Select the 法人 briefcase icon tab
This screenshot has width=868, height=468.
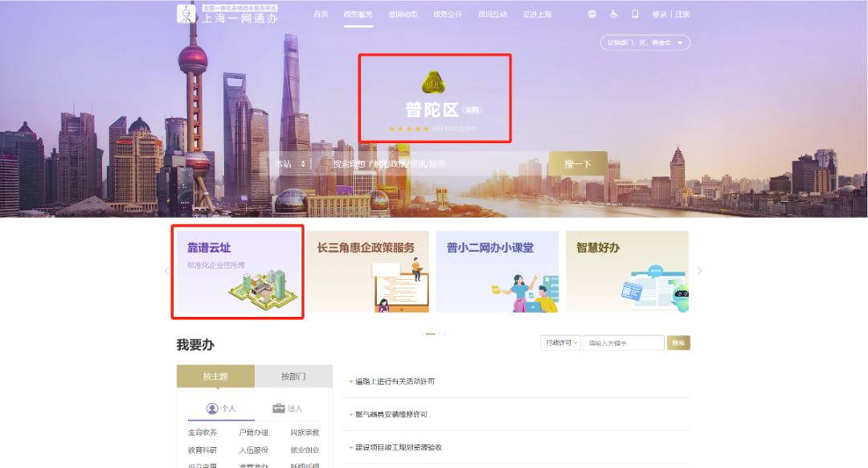tap(287, 408)
